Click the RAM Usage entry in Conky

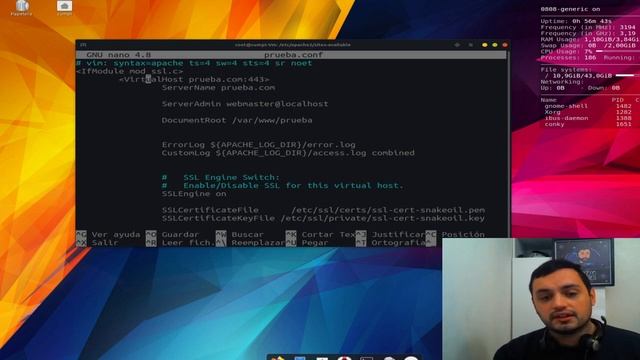(x=590, y=40)
